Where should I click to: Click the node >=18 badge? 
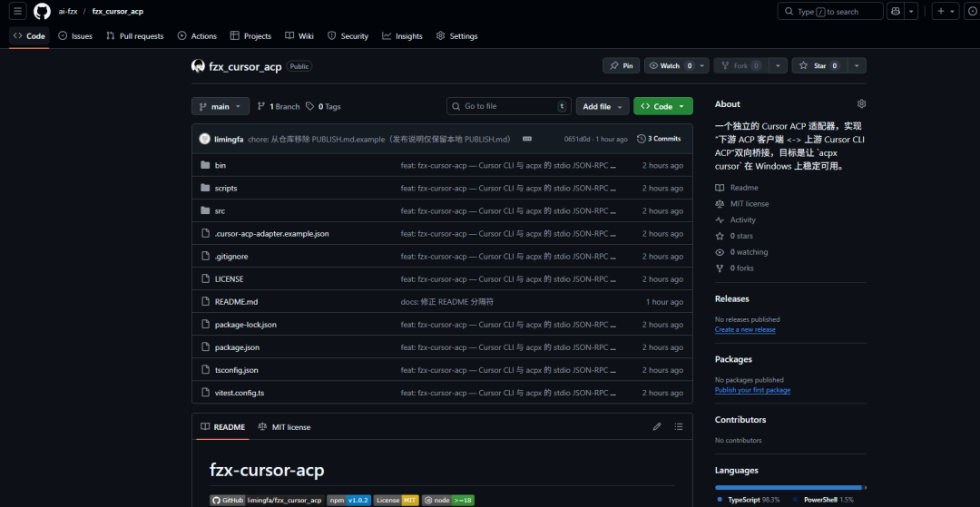pyautogui.click(x=448, y=500)
